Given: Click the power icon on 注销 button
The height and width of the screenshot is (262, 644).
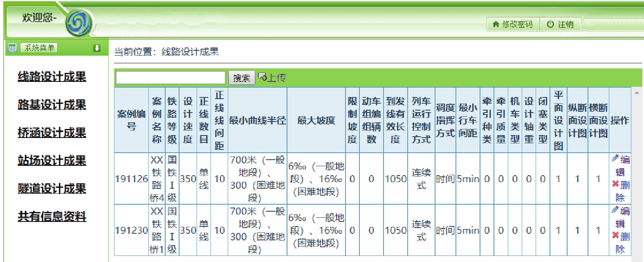Looking at the screenshot, I should (550, 25).
